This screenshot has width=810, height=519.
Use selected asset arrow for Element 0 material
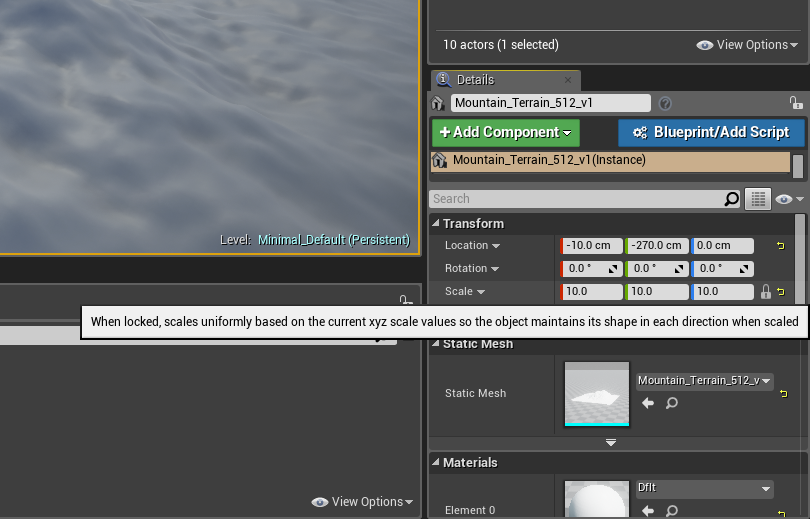point(648,511)
